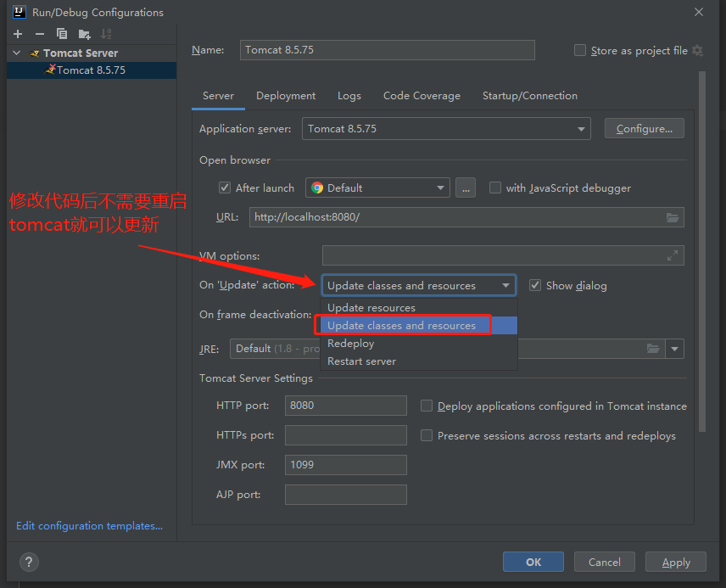The width and height of the screenshot is (726, 588).
Task: Open Edit configuration templates link
Action: click(x=89, y=526)
